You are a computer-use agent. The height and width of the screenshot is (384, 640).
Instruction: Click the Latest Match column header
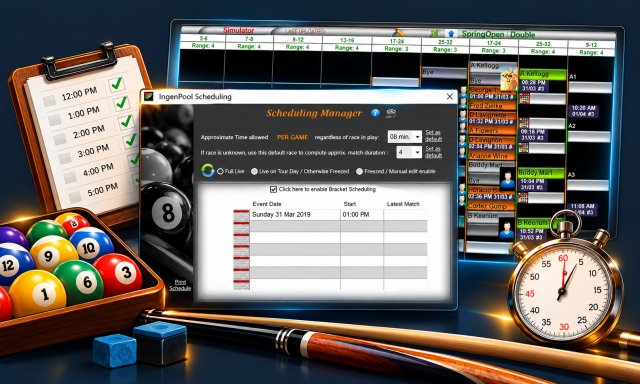(403, 204)
